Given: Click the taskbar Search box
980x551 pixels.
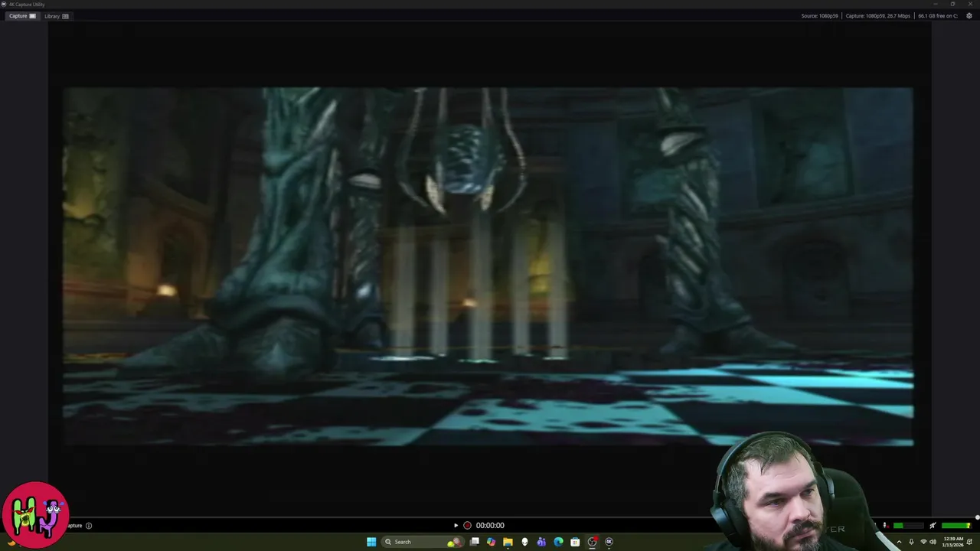Looking at the screenshot, I should (x=423, y=542).
